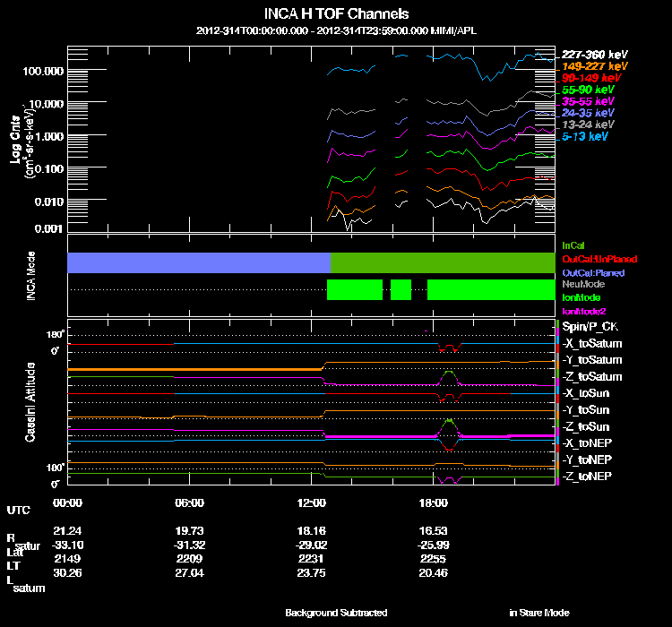Click the -Z_toNEP attitude label

(x=587, y=477)
